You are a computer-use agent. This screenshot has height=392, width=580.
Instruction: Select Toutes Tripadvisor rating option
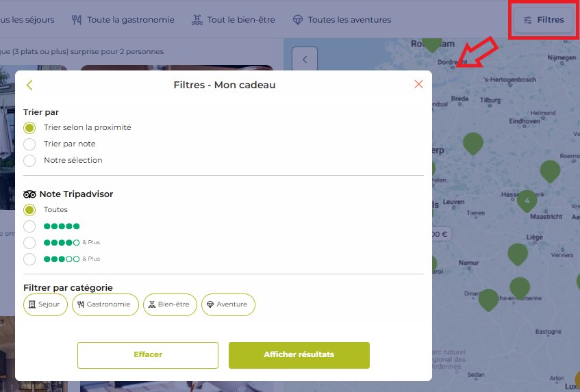[x=29, y=210]
